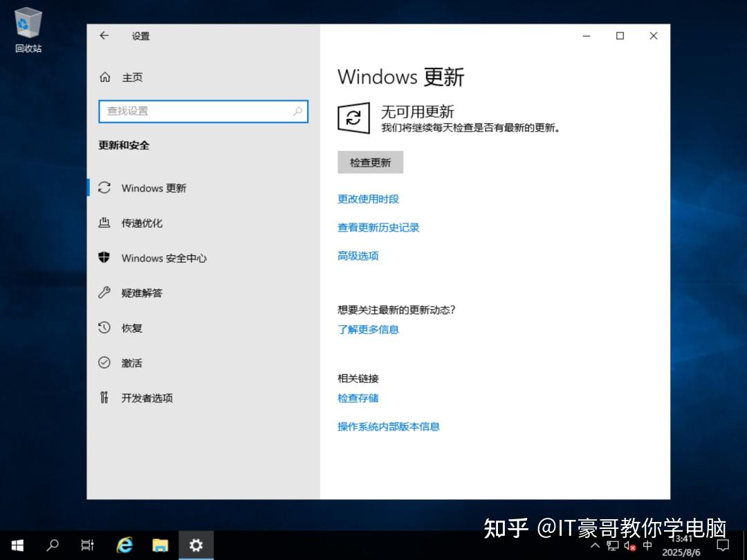
Task: Open the Windows Update refresh icon
Action: pos(353,118)
